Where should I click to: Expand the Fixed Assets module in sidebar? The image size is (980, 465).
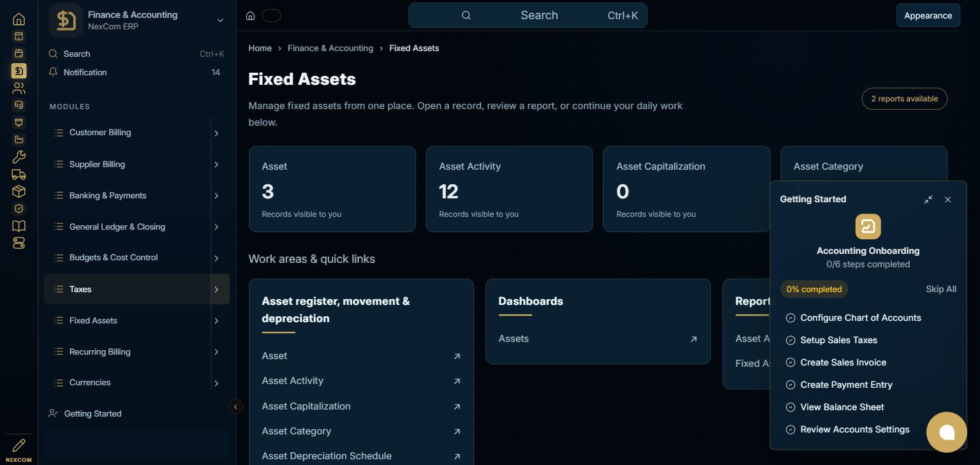point(216,321)
